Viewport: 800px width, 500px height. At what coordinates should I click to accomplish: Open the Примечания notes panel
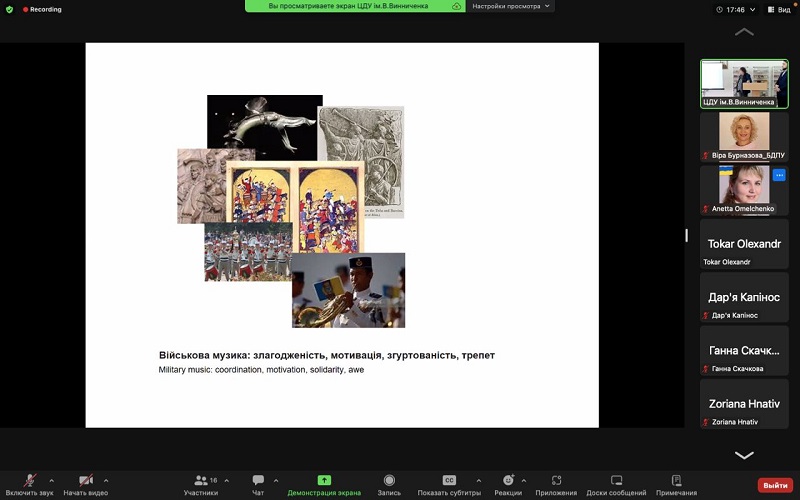point(677,485)
